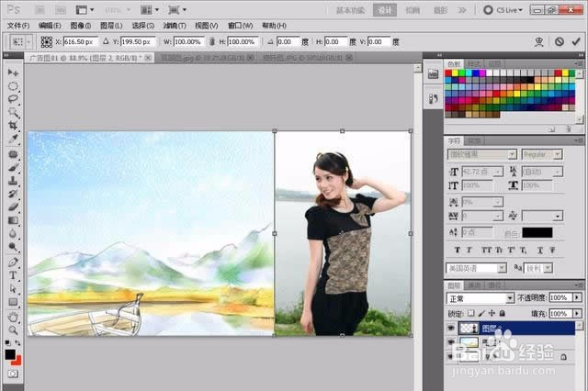
Task: Swap foreground and background colors
Action: point(17,342)
